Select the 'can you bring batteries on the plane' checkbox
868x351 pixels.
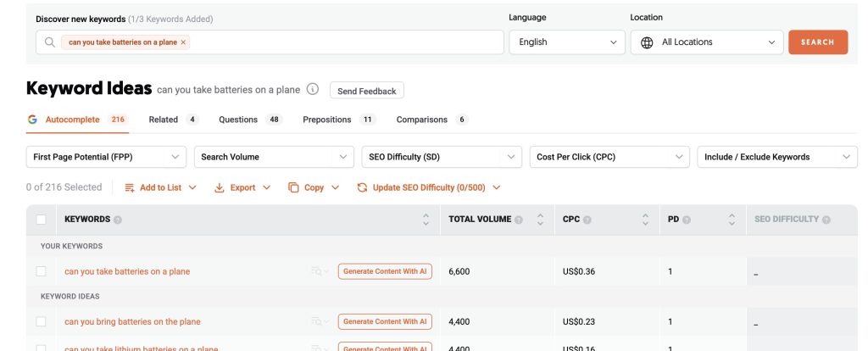tap(41, 321)
